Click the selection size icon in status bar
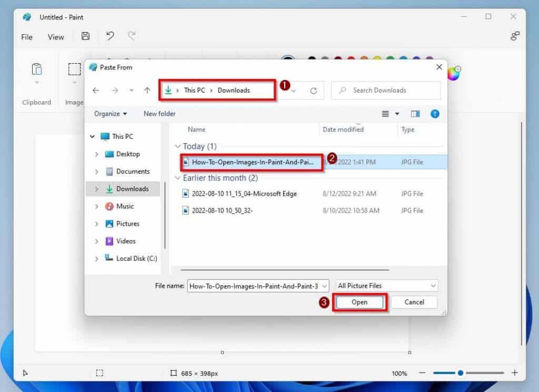The image size is (539, 392). tap(99, 373)
